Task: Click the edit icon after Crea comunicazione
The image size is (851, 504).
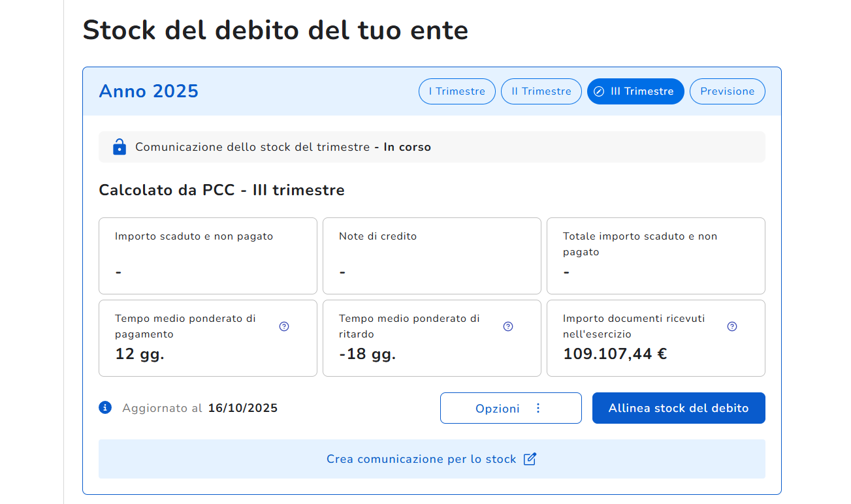Action: click(x=530, y=459)
